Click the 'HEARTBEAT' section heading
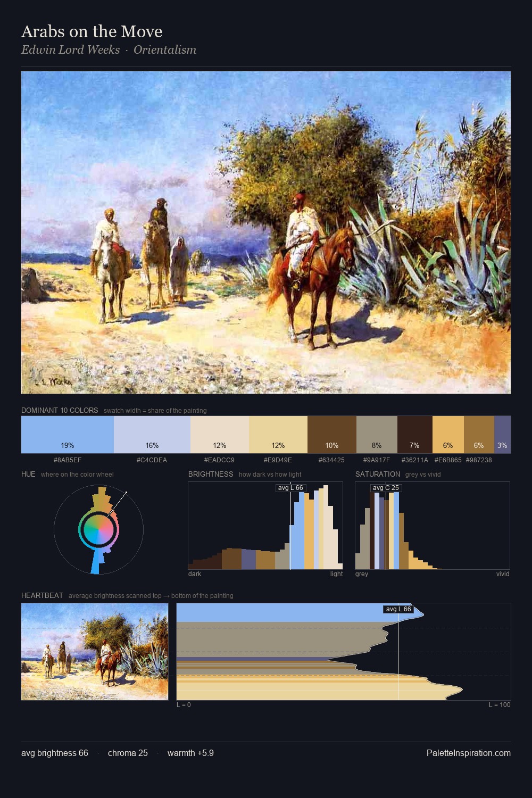The image size is (532, 798). 42,595
